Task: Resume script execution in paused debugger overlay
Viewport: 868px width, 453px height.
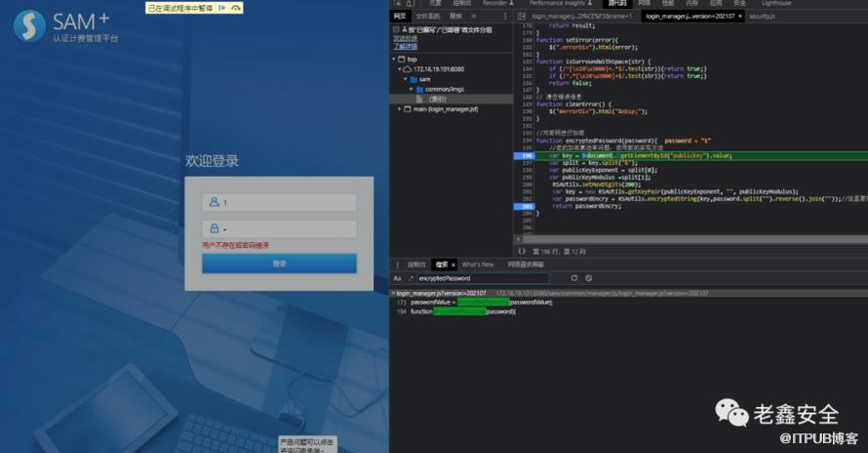Action: (x=222, y=8)
